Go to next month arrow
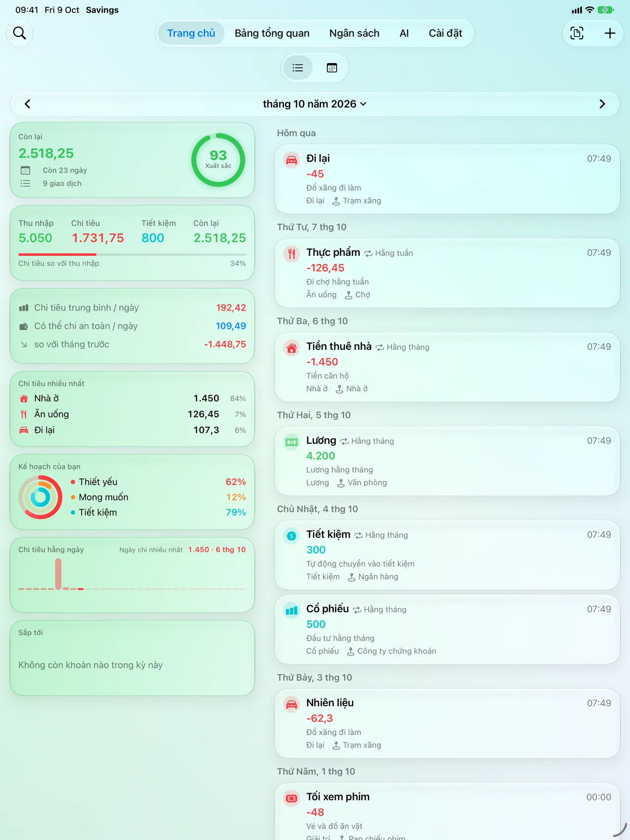Viewport: 630px width, 840px height. click(602, 104)
